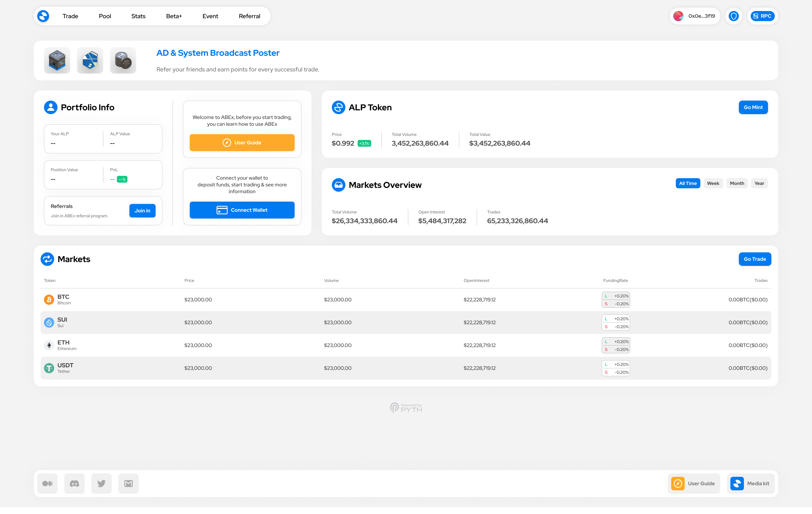Click the SUI token icon
Viewport: 812px width, 514px height.
(49, 322)
